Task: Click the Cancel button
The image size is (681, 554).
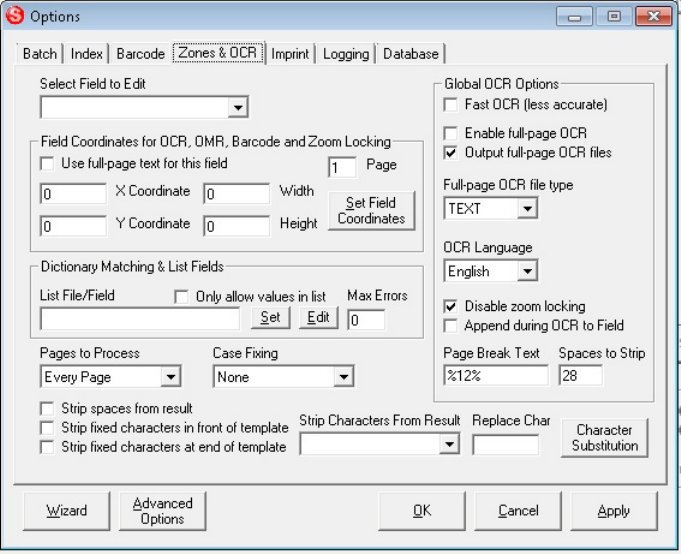Action: 518,511
